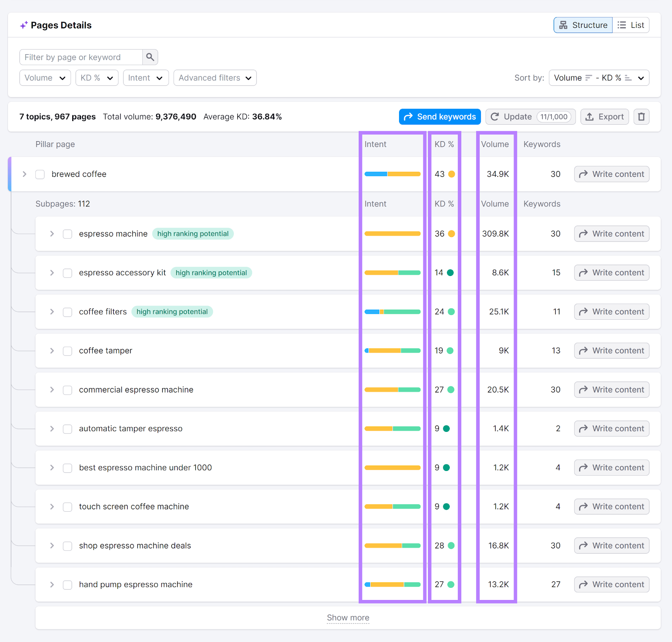This screenshot has width=672, height=642.
Task: Check the coffee filters row checkbox
Action: (67, 312)
